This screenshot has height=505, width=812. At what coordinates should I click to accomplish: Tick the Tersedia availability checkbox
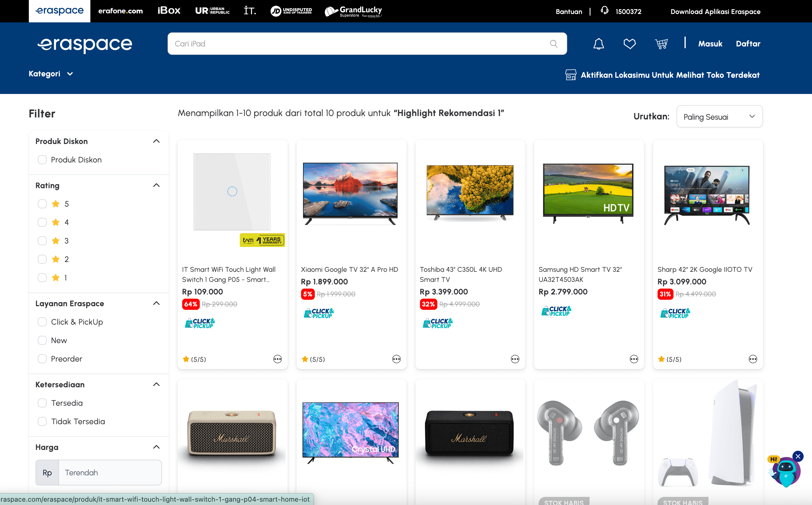point(42,403)
